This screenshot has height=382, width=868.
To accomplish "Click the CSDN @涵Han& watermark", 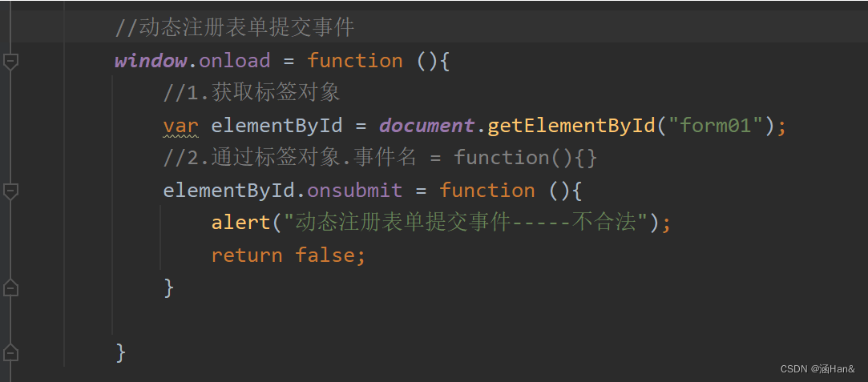I will 817,369.
